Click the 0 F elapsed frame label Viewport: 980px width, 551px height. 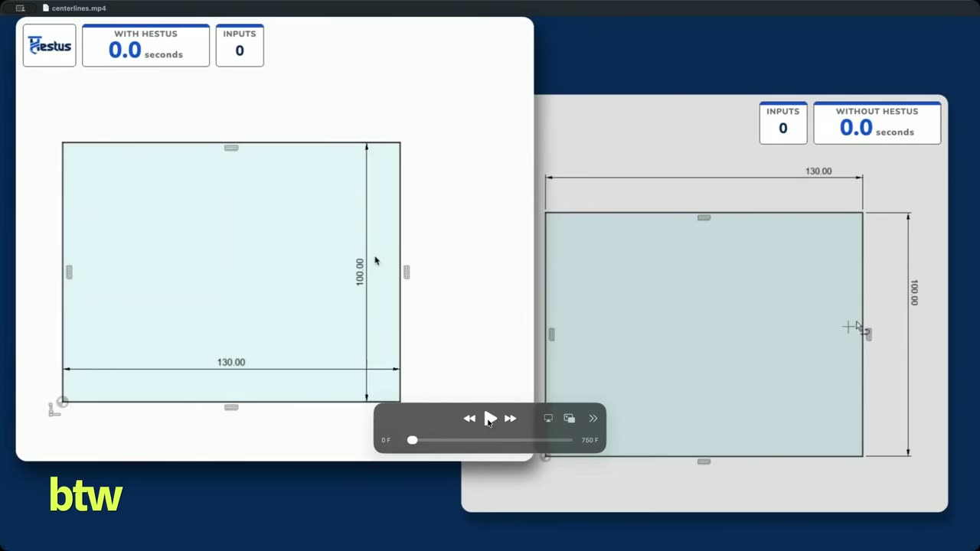[x=386, y=440]
